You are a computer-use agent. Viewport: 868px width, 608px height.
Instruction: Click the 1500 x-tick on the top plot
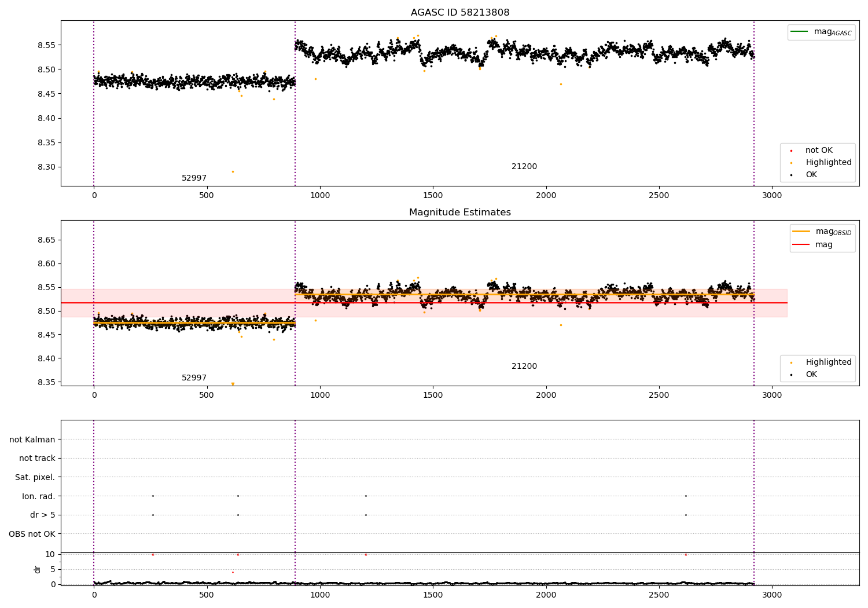pyautogui.click(x=433, y=195)
